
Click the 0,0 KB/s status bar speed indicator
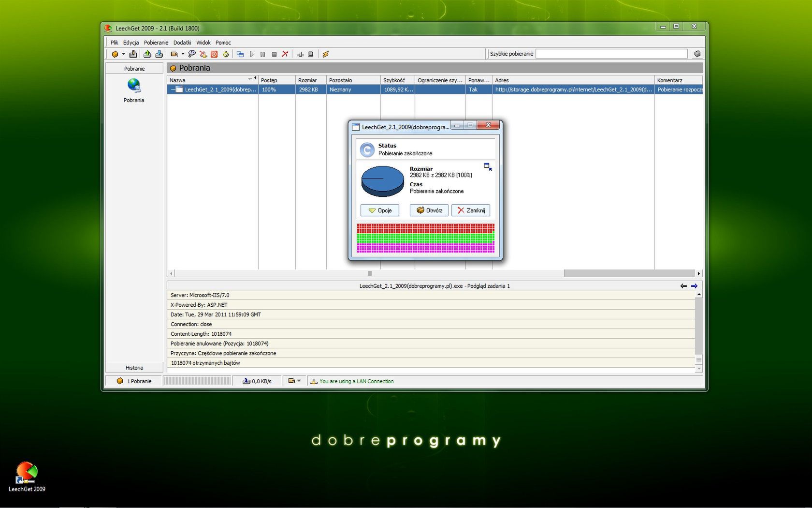click(257, 381)
